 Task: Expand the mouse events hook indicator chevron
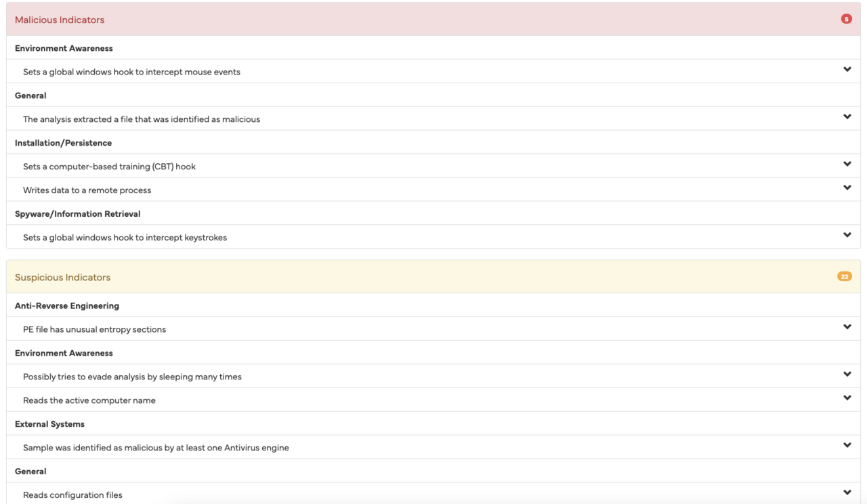click(x=847, y=70)
